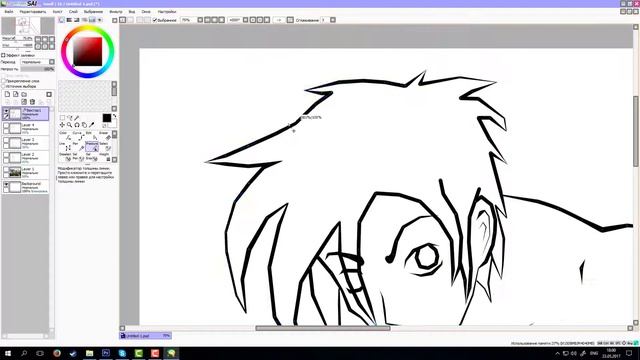This screenshot has width=640, height=360.
Task: Click the Layer 1 photo thumbnail
Action: point(15,172)
